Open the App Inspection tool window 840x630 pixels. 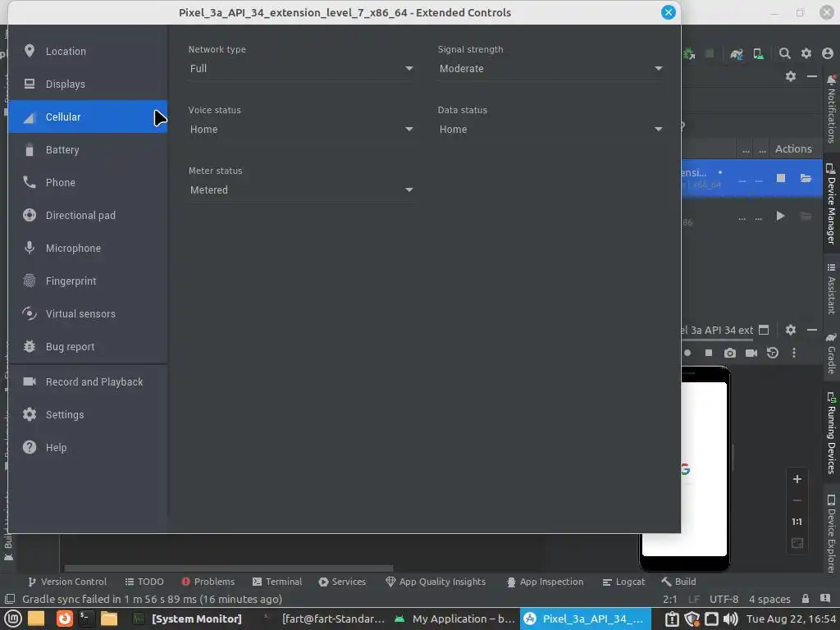545,582
